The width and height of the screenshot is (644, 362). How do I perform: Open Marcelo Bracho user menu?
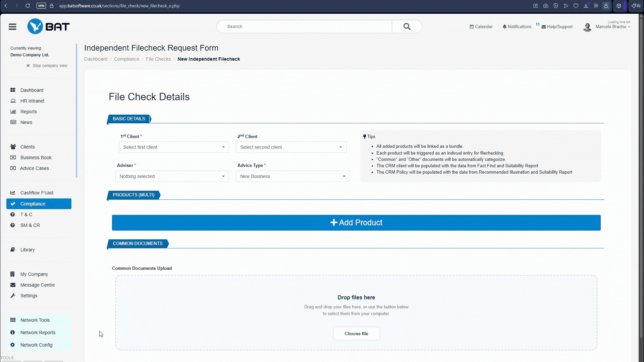612,27
